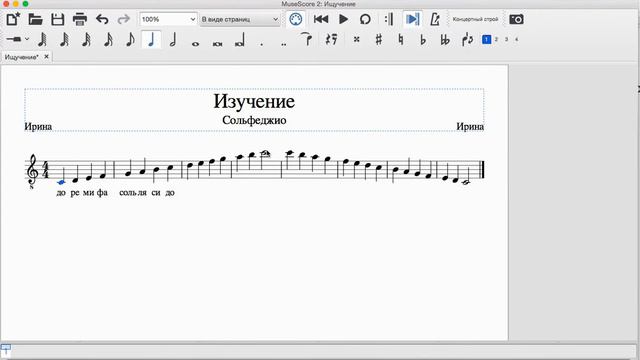Screen dimensions: 640x360
Task: Open the page view mode dropdown
Action: (240, 19)
